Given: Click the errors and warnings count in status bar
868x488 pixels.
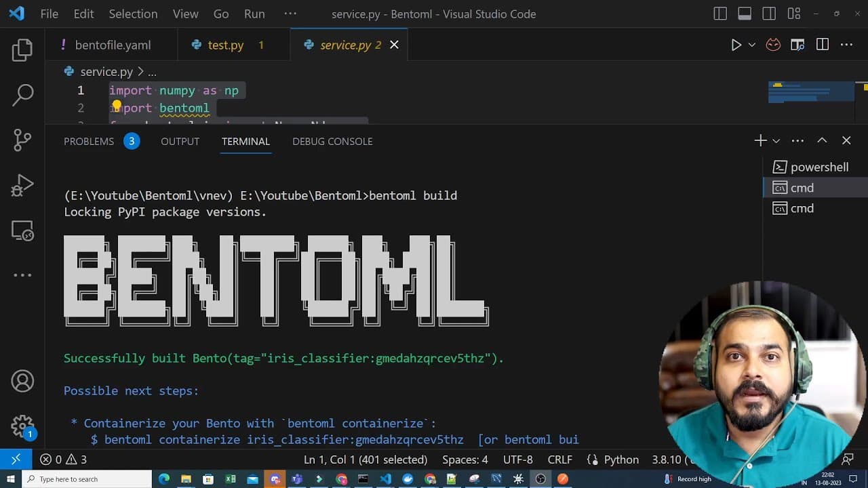Looking at the screenshot, I should click(63, 460).
